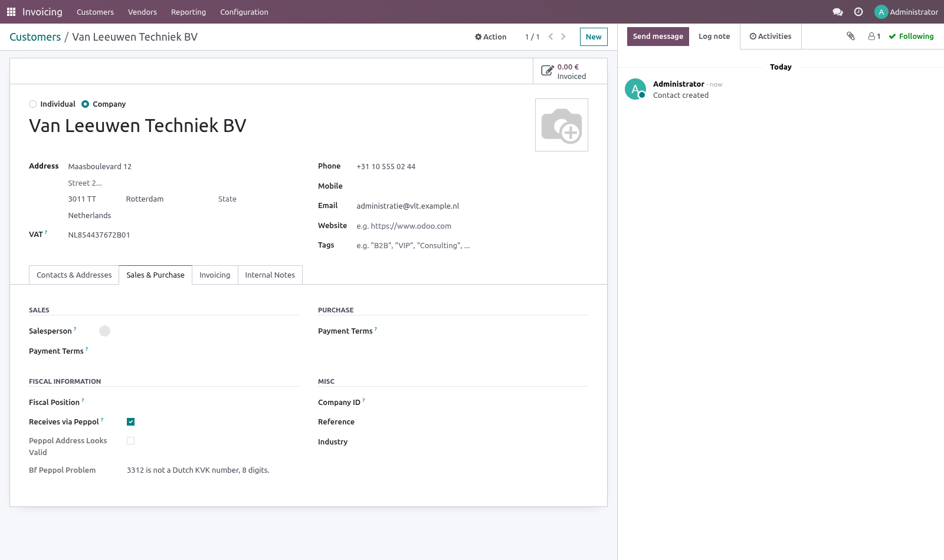Click the New button
Viewport: 944px width, 560px height.
click(594, 37)
